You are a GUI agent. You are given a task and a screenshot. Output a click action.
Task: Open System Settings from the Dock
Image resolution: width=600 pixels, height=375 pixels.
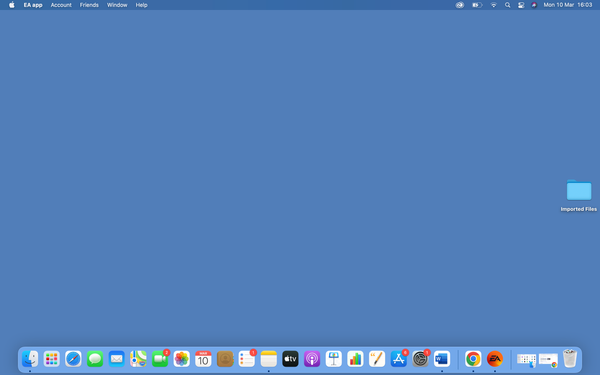click(420, 359)
